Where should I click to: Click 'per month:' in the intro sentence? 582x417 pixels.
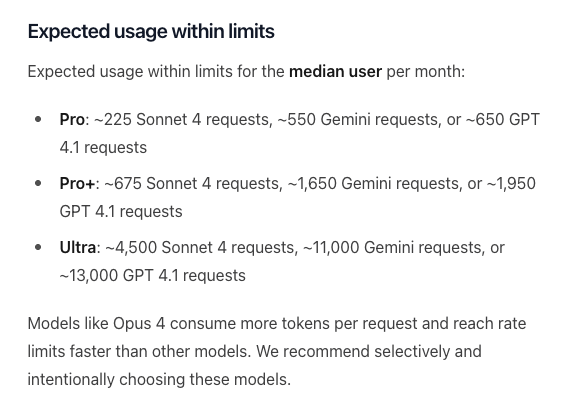point(425,71)
